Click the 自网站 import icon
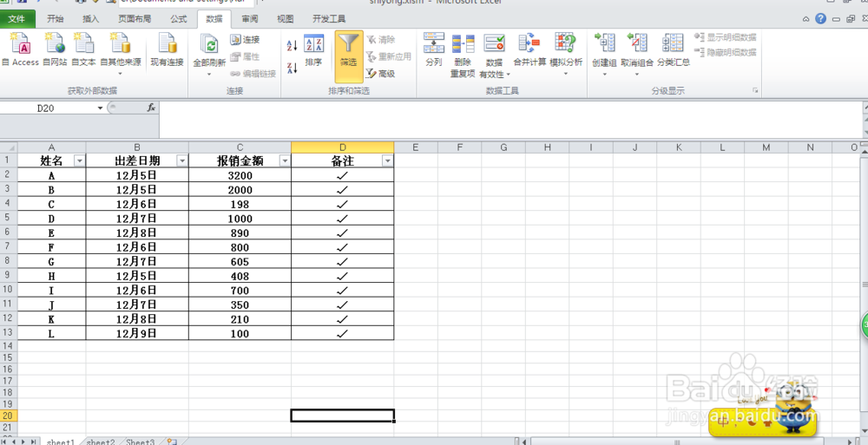The width and height of the screenshot is (868, 445). point(55,49)
